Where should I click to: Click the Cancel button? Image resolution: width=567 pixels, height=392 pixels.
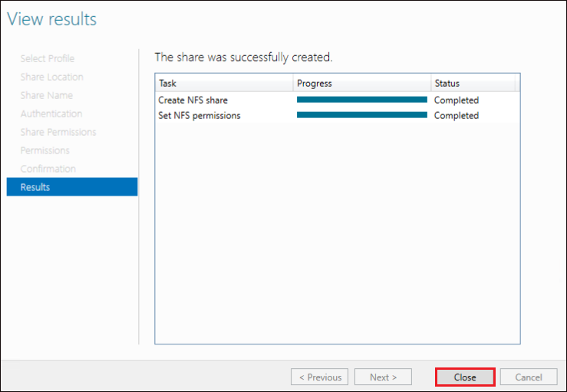(529, 377)
